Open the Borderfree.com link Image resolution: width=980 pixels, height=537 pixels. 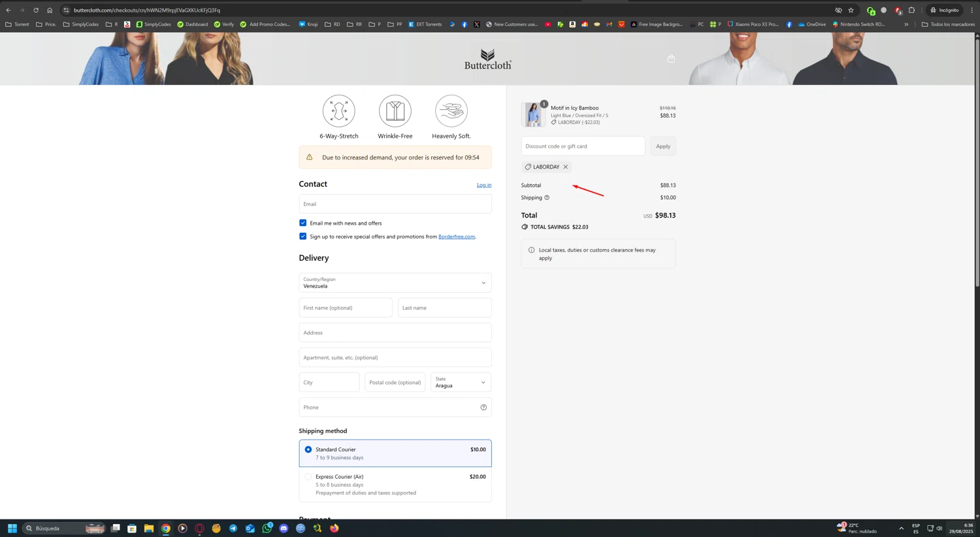tap(457, 236)
